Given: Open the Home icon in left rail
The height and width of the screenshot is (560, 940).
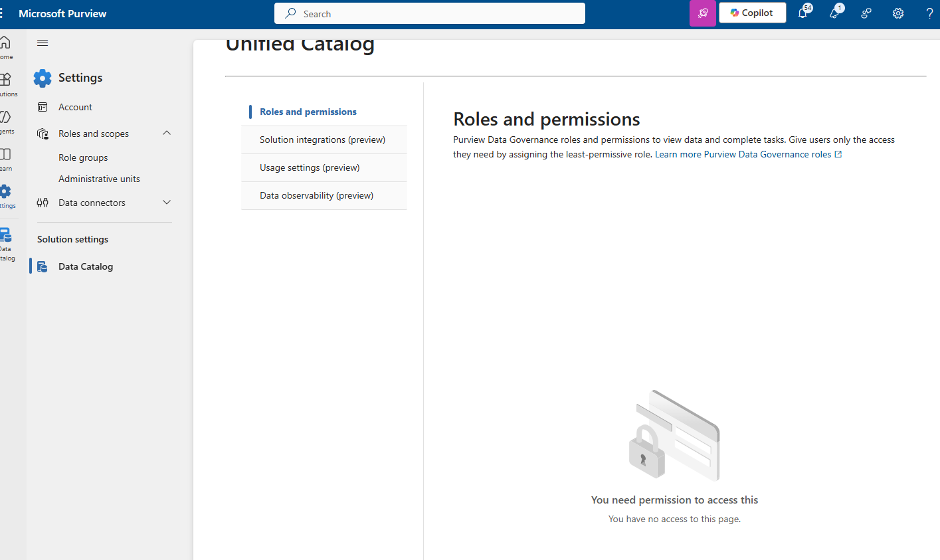Looking at the screenshot, I should tap(5, 43).
